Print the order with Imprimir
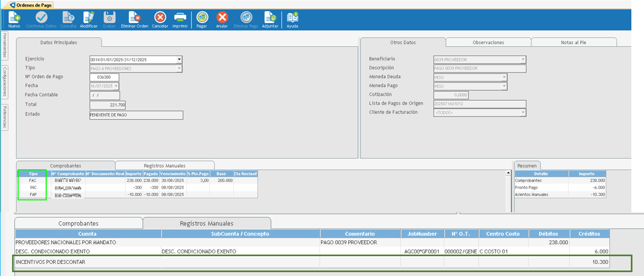 click(180, 18)
